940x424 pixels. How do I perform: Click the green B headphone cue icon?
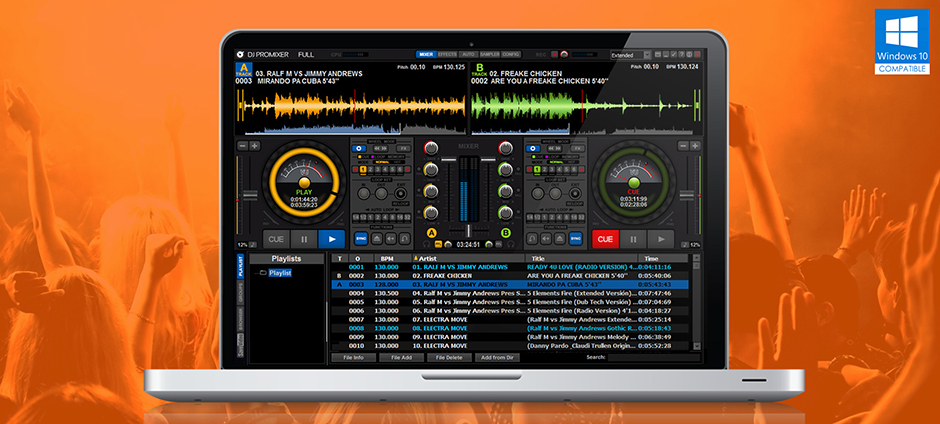point(506,233)
